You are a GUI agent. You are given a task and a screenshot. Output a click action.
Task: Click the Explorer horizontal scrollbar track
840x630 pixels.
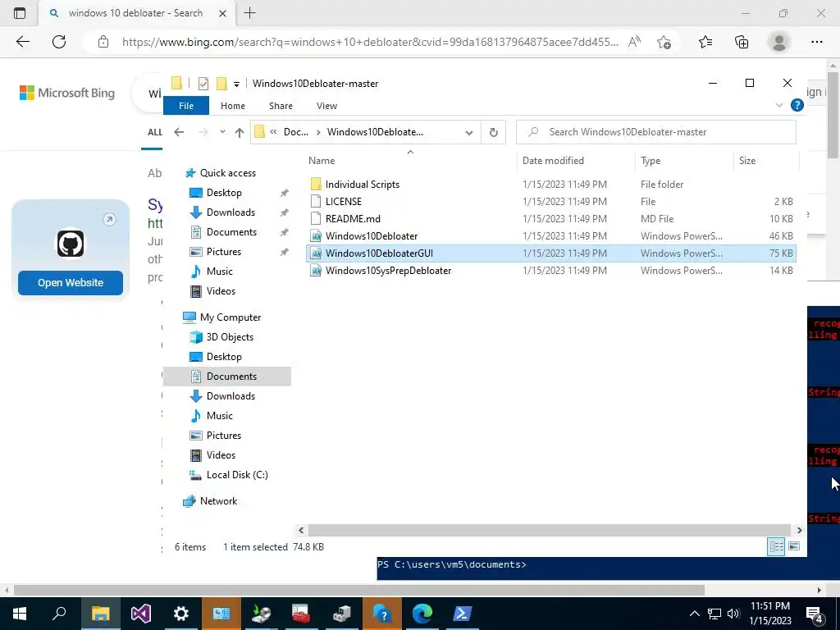[x=549, y=531]
